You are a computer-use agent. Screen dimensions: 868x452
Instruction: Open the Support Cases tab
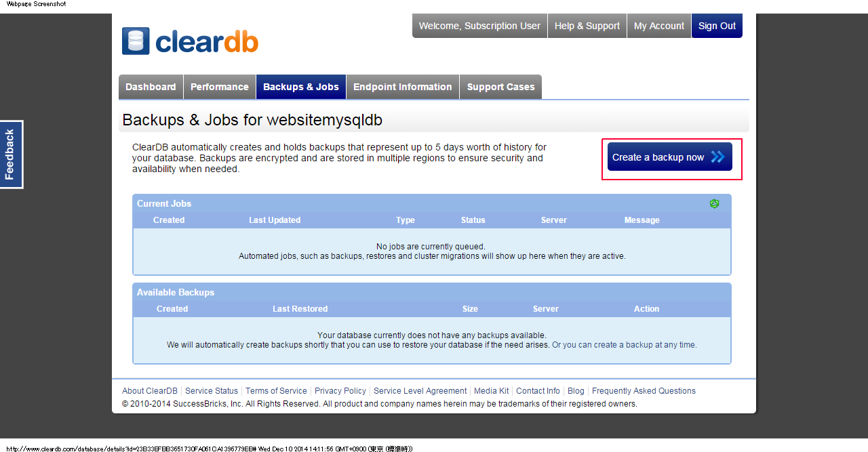500,87
